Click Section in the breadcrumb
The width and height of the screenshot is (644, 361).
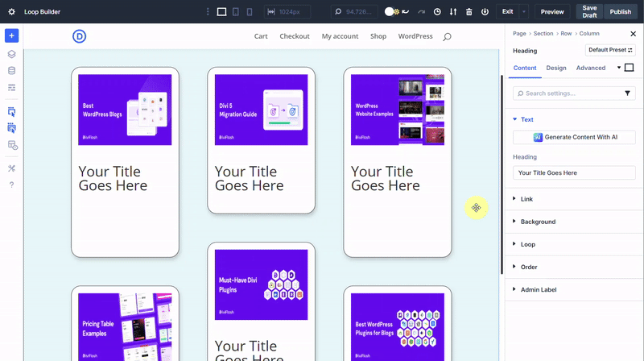(x=543, y=33)
